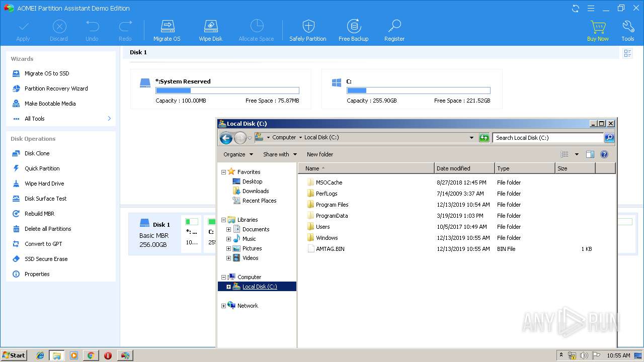Viewport: 644px width, 362px height.
Task: Open Chrome from the taskbar
Action: (x=91, y=355)
